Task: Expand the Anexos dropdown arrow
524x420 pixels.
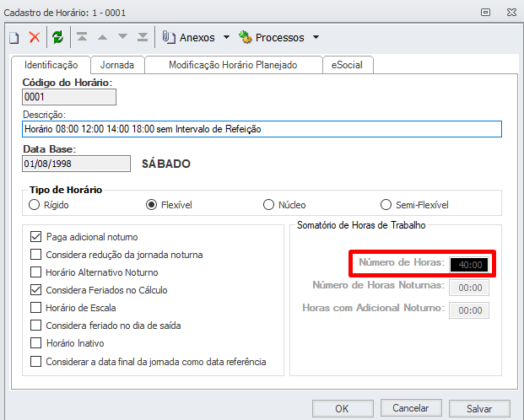Action: point(227,37)
